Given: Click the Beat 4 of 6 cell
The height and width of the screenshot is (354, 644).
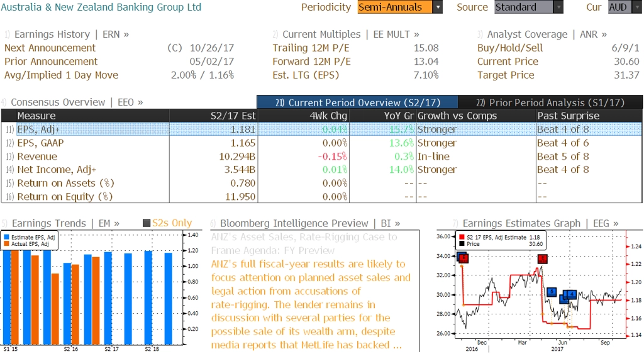Looking at the screenshot, I should 563,143.
